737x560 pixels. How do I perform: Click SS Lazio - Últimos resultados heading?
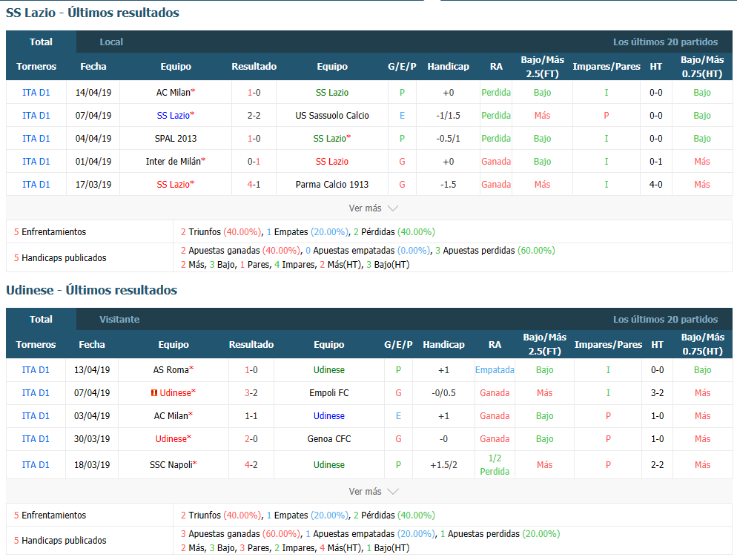93,13
